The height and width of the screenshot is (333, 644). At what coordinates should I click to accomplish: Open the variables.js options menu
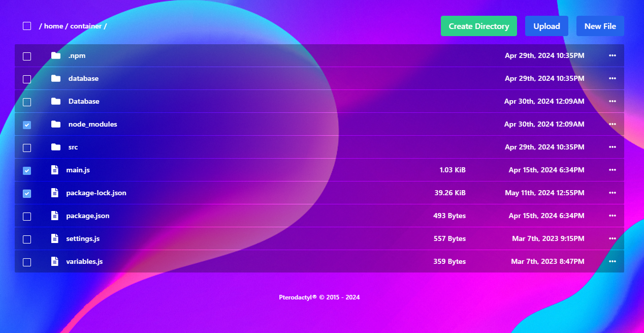613,261
